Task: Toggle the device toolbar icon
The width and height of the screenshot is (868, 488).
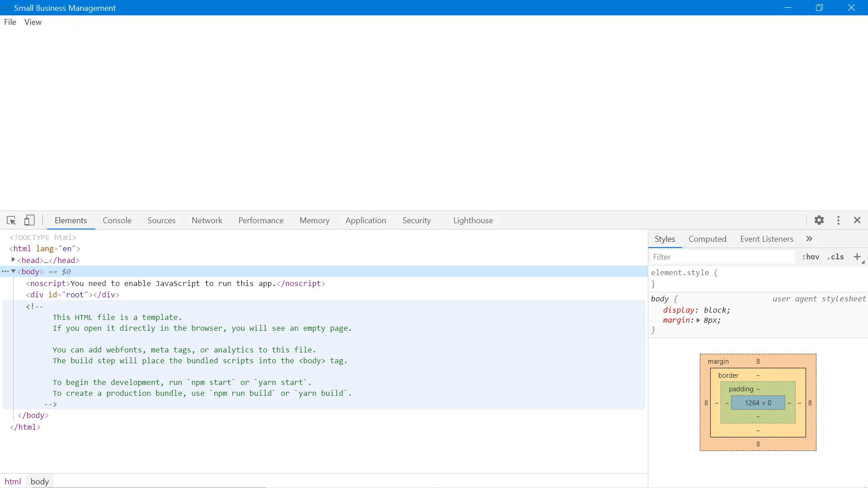Action: 29,221
